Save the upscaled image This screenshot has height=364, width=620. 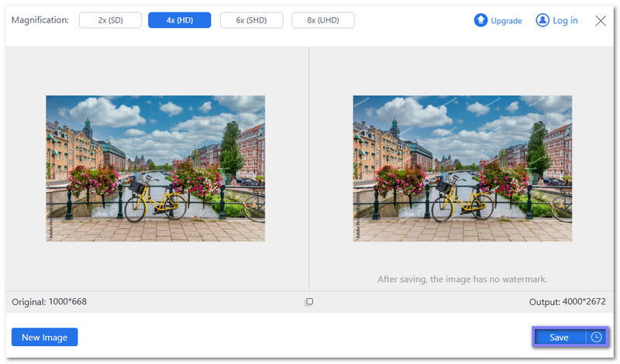pyautogui.click(x=559, y=338)
